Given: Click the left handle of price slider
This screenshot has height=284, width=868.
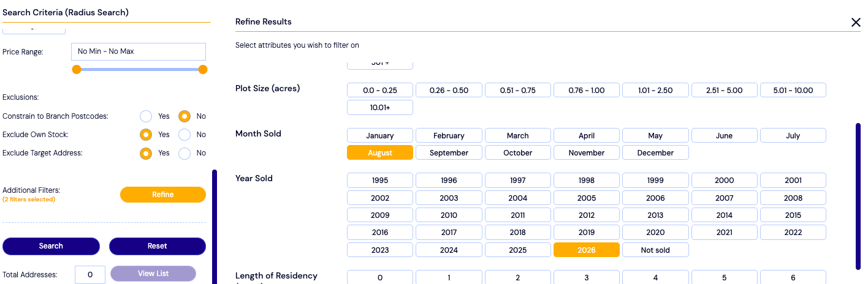Looking at the screenshot, I should point(77,69).
